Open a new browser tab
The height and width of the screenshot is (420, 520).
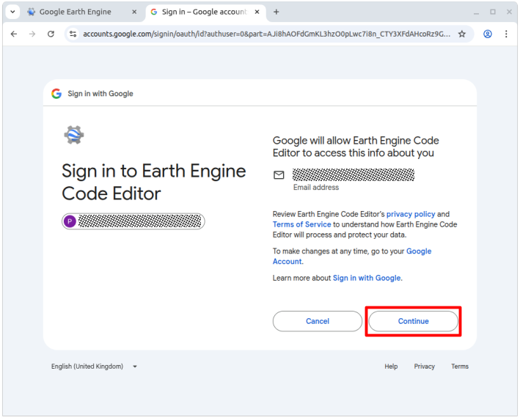point(277,12)
